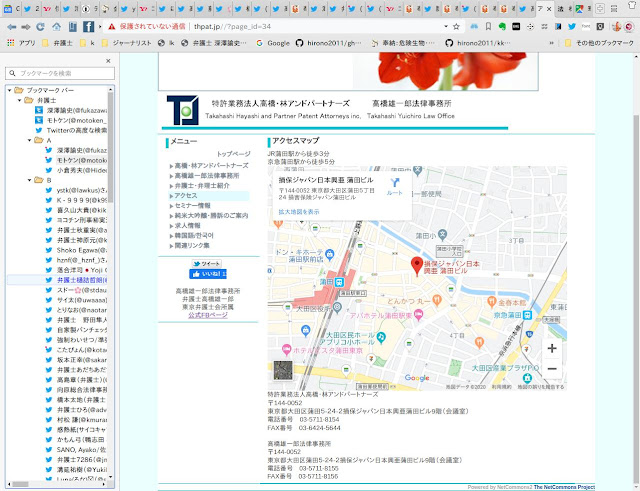Open 高橋・林アンドパートナーズ menu item
Viewport: 640px width, 491px height.
[211, 166]
